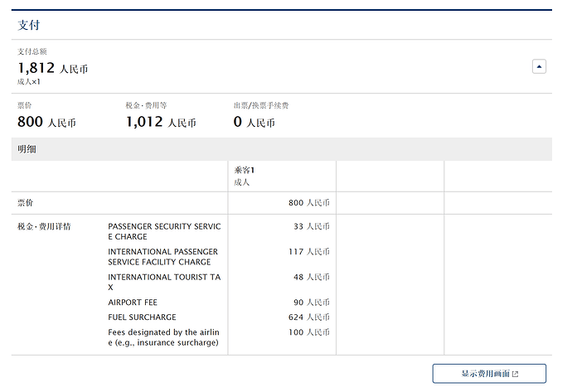
Task: Click the 624 人民币 fuel surcharge amount
Action: [308, 317]
